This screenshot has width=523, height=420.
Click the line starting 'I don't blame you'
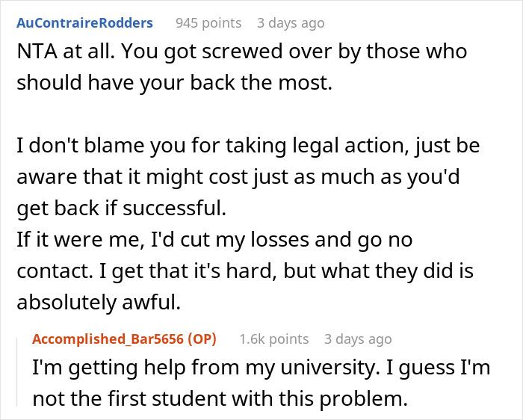point(248,146)
